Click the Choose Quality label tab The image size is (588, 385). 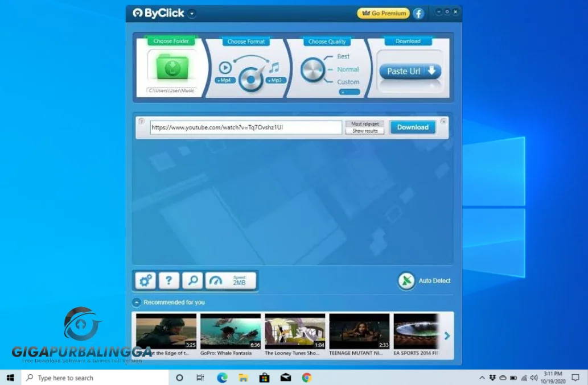pos(327,42)
